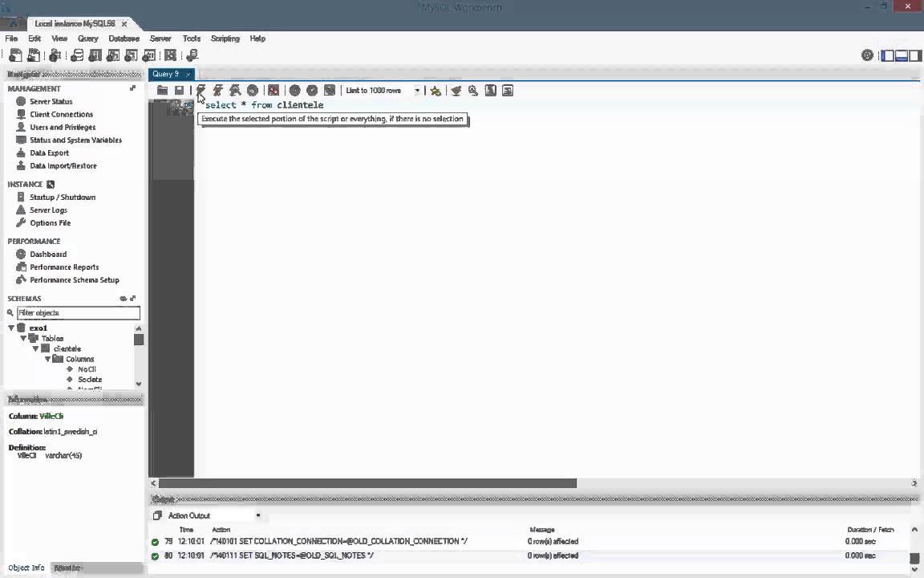The height and width of the screenshot is (578, 924).
Task: Select the NoCli column
Action: 87,369
